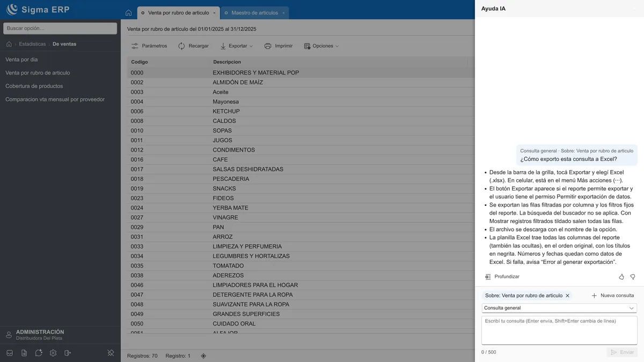Screen dimensions: 644x362
Task: Select row ALMIDÓN DE MAÍZ
Action: [x=301, y=82]
